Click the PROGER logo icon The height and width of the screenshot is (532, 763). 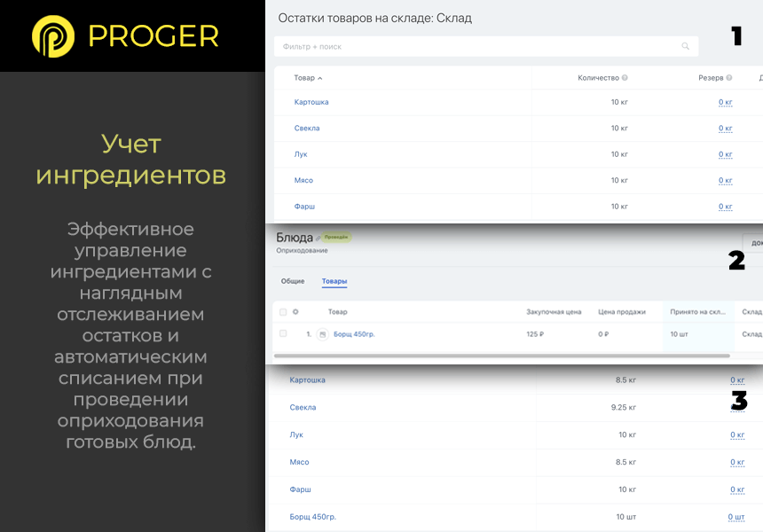tap(55, 36)
